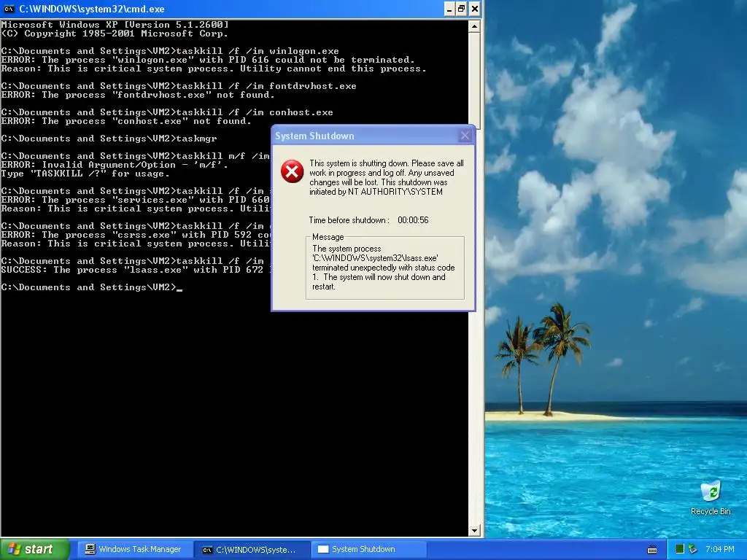Click the 'Invalid Argument/Option' error line
Image resolution: width=747 pixels, height=560 pixels.
click(115, 165)
